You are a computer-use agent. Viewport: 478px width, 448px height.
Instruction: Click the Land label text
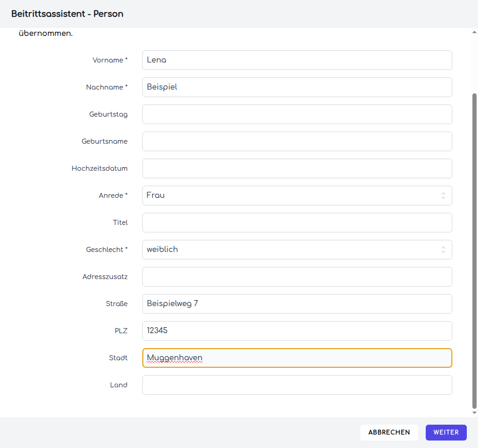(119, 385)
